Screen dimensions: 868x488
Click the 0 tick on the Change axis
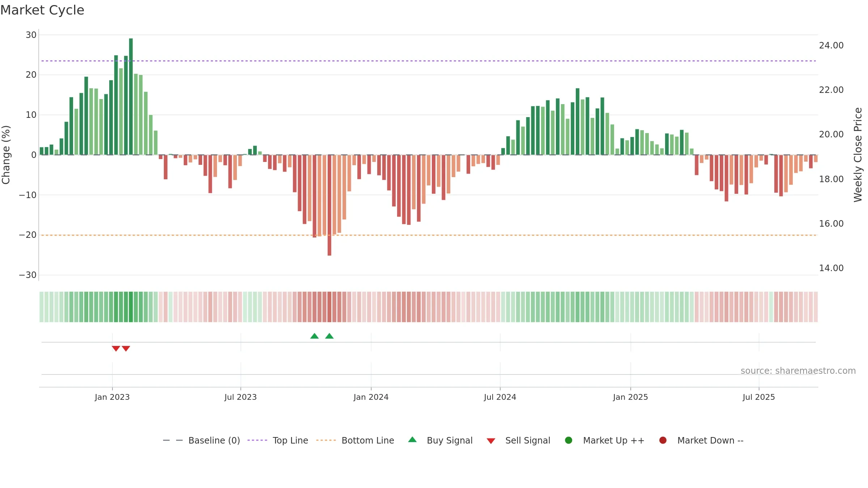point(34,155)
